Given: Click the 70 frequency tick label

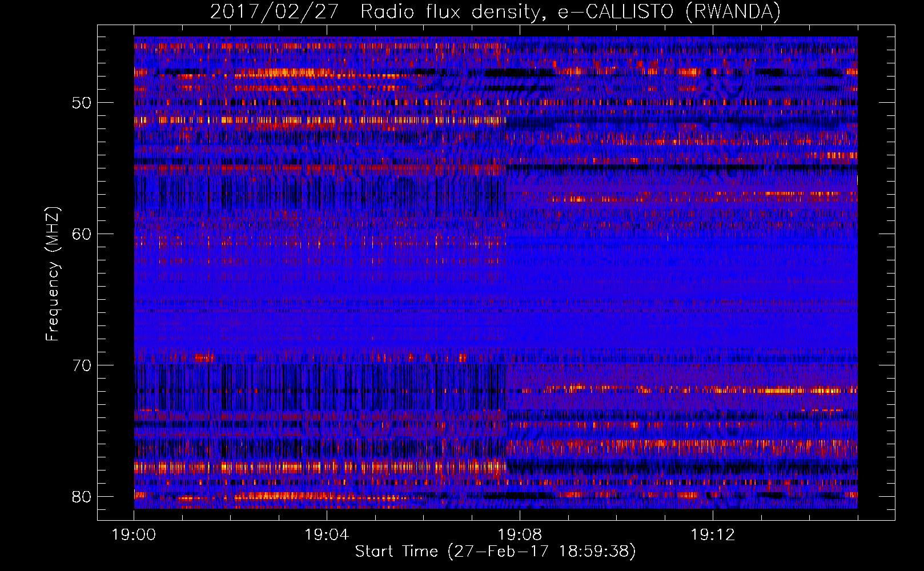Looking at the screenshot, I should (82, 365).
